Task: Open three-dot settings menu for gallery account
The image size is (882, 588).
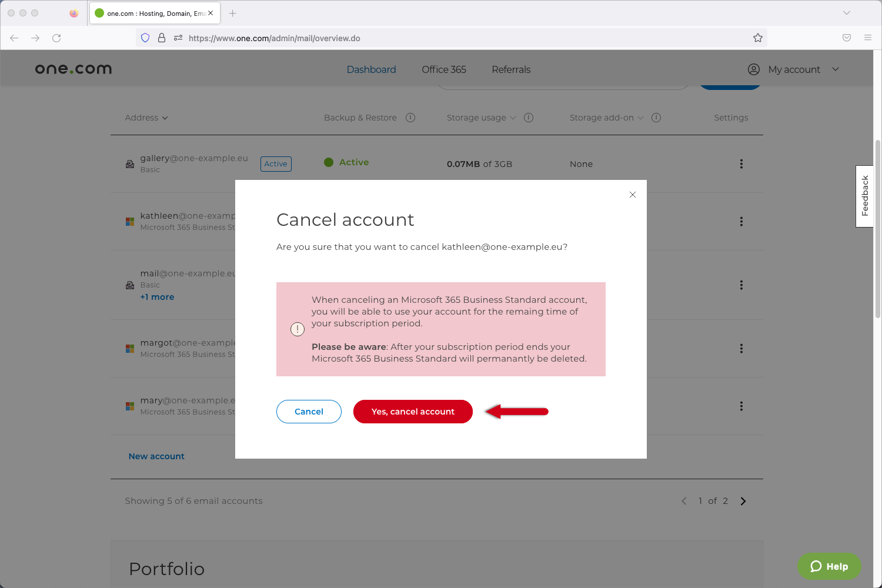Action: [x=741, y=164]
